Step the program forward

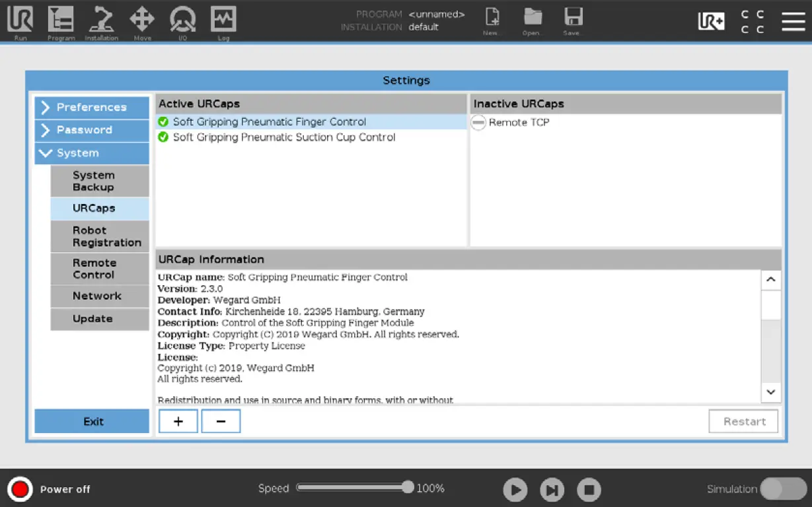552,490
